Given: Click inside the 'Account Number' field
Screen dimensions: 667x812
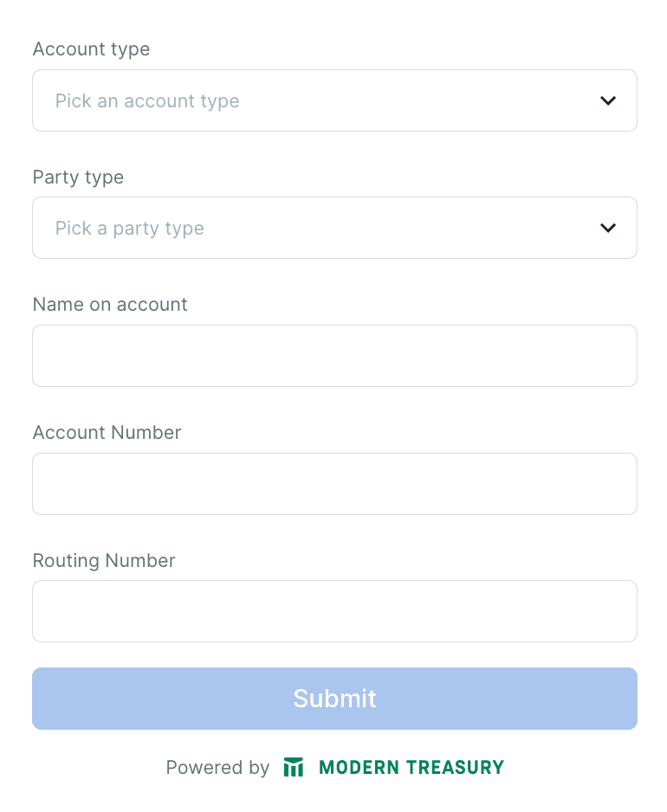Looking at the screenshot, I should coord(334,484).
